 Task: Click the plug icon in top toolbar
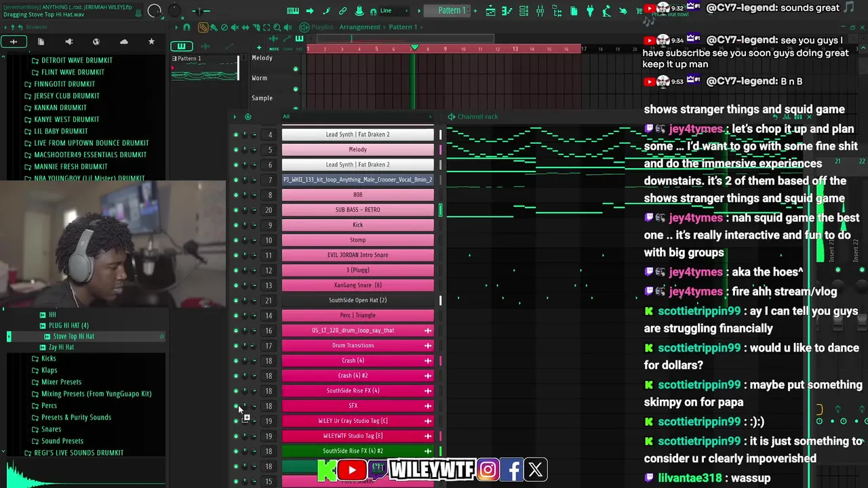[x=590, y=11]
